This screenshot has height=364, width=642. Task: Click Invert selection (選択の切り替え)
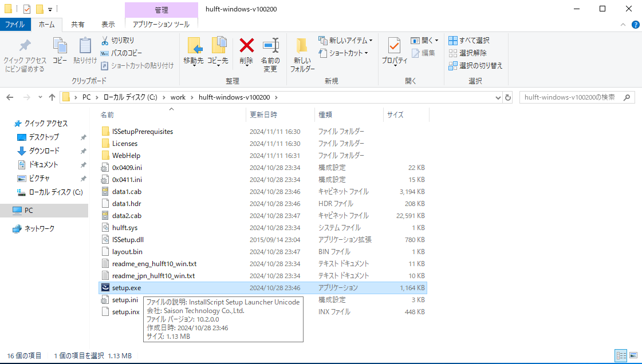[x=475, y=65]
